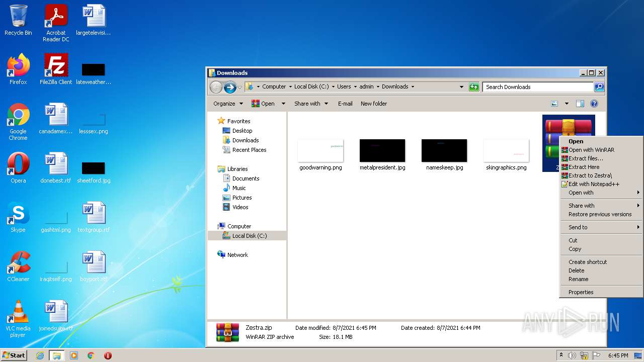Open the Start menu
The image size is (644, 362).
coord(14,355)
